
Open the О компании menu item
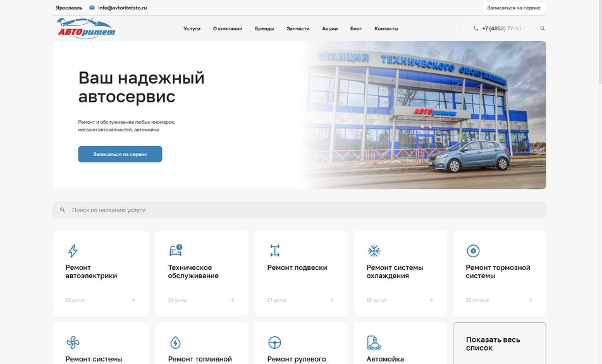coord(228,28)
